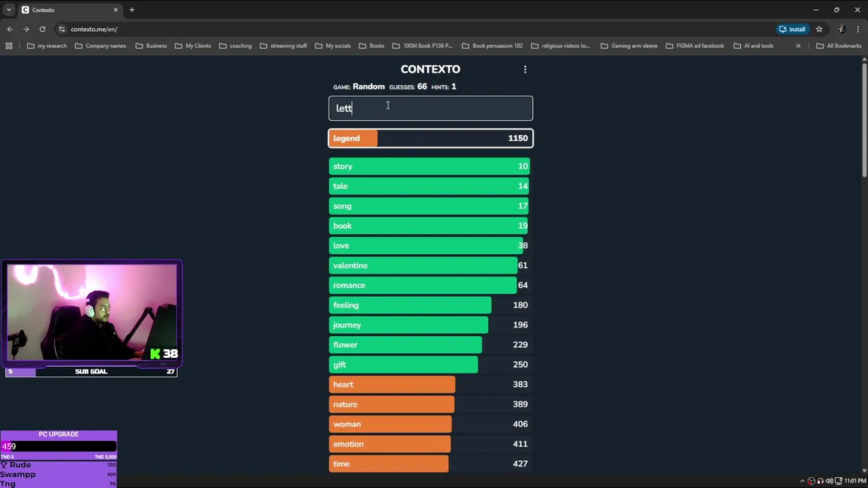Image resolution: width=868 pixels, height=488 pixels.
Task: Click the browser forward arrow
Action: click(26, 29)
